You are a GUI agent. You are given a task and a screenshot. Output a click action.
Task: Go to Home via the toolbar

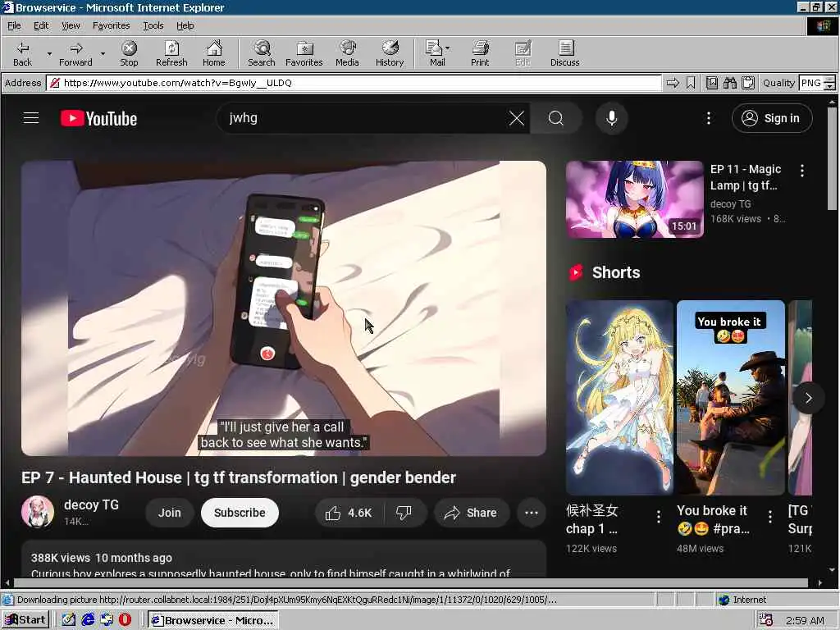[x=214, y=53]
